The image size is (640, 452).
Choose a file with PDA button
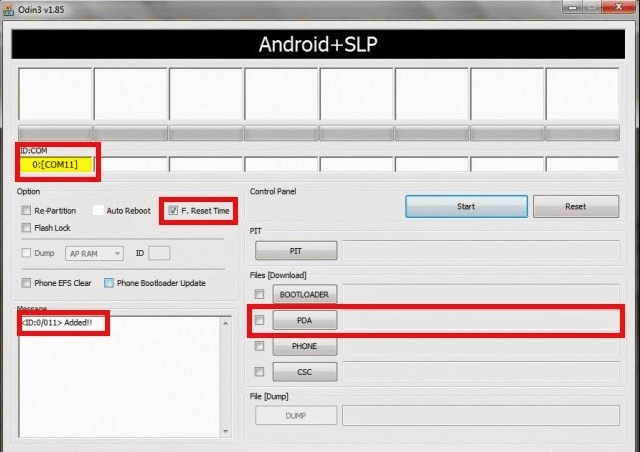(304, 320)
